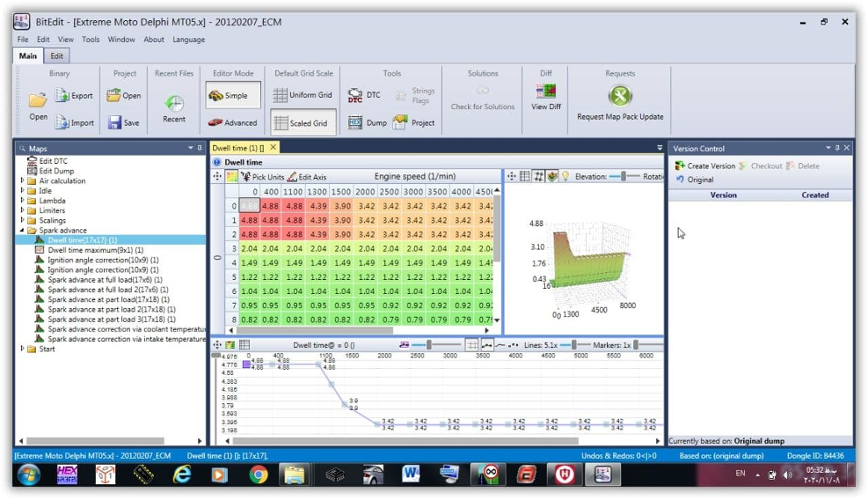Open the DTC tool

click(x=364, y=95)
